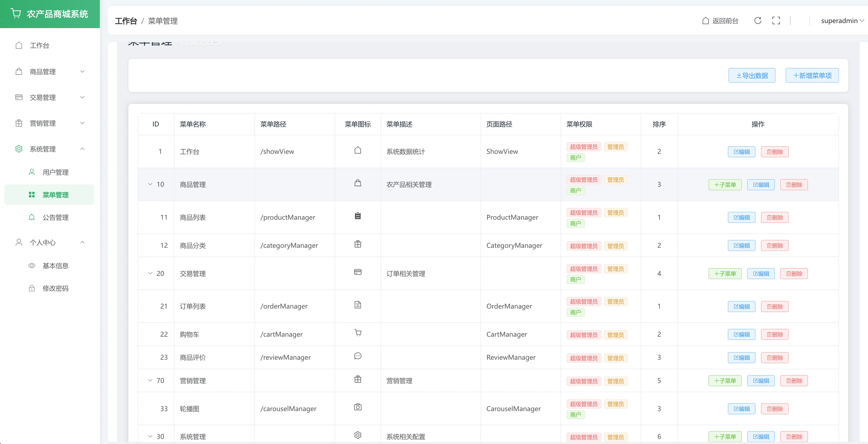Click the refresh icon in top bar
The width and height of the screenshot is (868, 444).
(x=758, y=21)
